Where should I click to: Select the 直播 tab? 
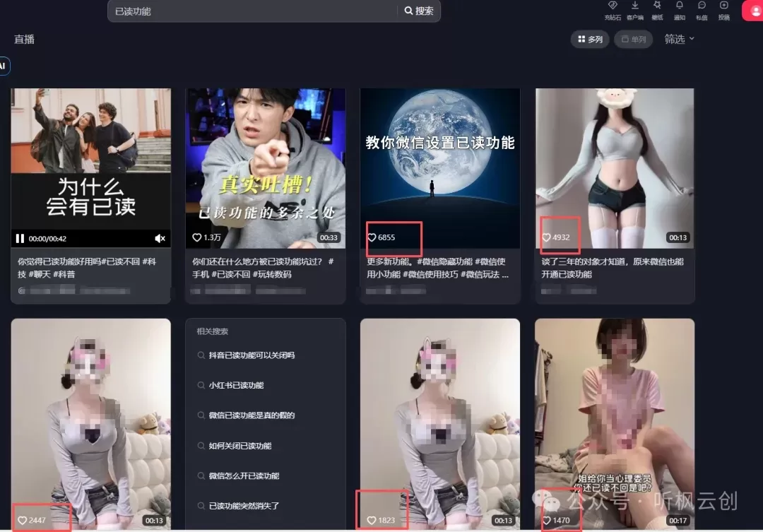24,40
